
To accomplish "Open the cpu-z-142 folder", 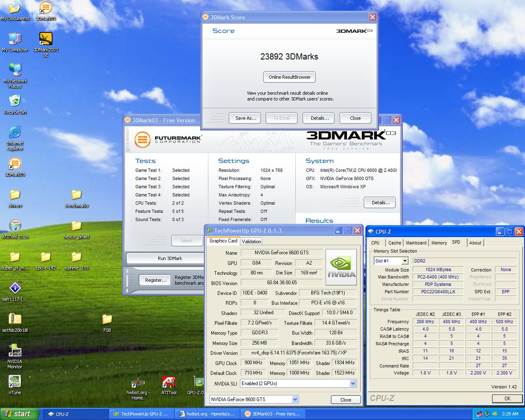I will [x=46, y=260].
